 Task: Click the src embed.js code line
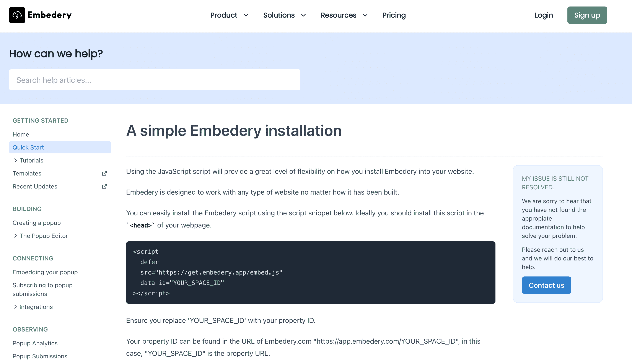[211, 273]
